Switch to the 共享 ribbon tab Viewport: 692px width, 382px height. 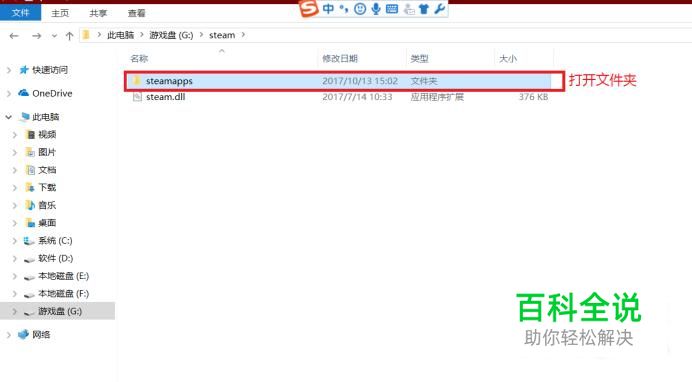98,13
